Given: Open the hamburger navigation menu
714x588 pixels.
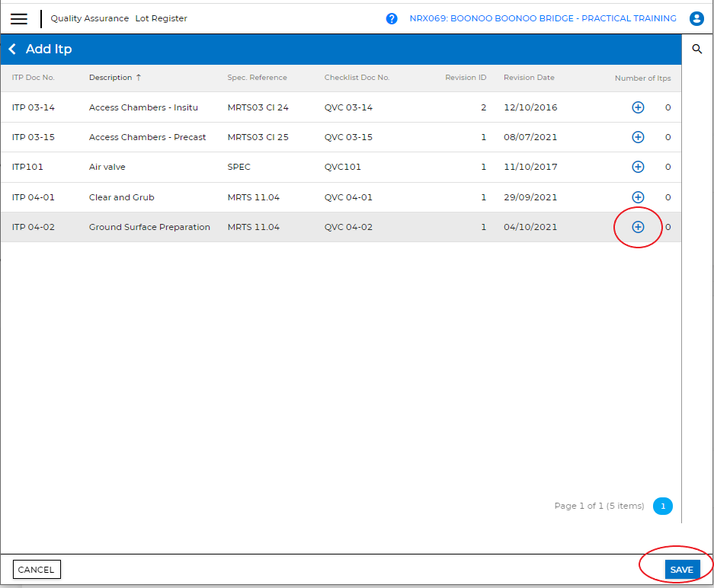Looking at the screenshot, I should coord(19,19).
